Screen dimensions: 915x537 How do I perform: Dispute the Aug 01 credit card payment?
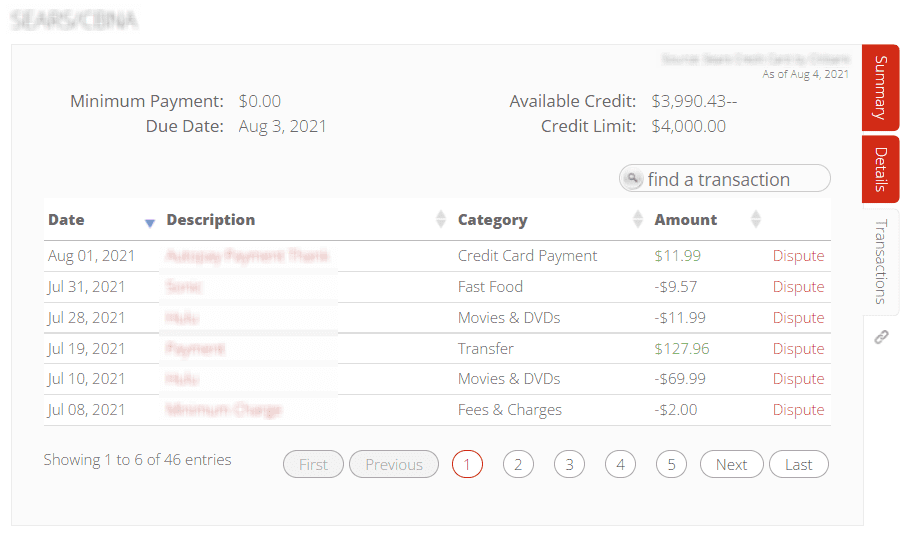[x=798, y=256]
